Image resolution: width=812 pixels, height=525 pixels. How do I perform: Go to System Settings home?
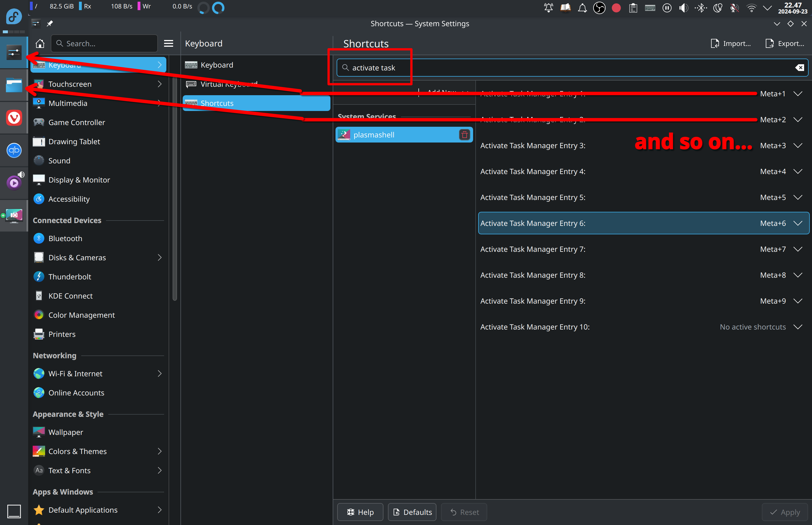pyautogui.click(x=40, y=43)
